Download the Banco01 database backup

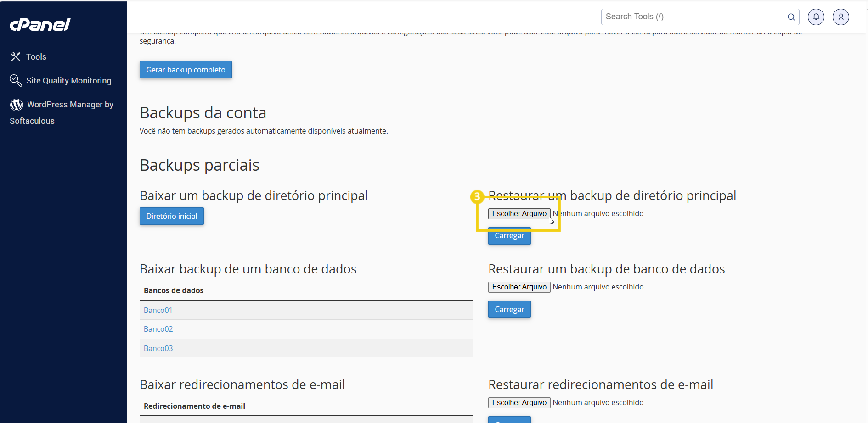point(158,310)
